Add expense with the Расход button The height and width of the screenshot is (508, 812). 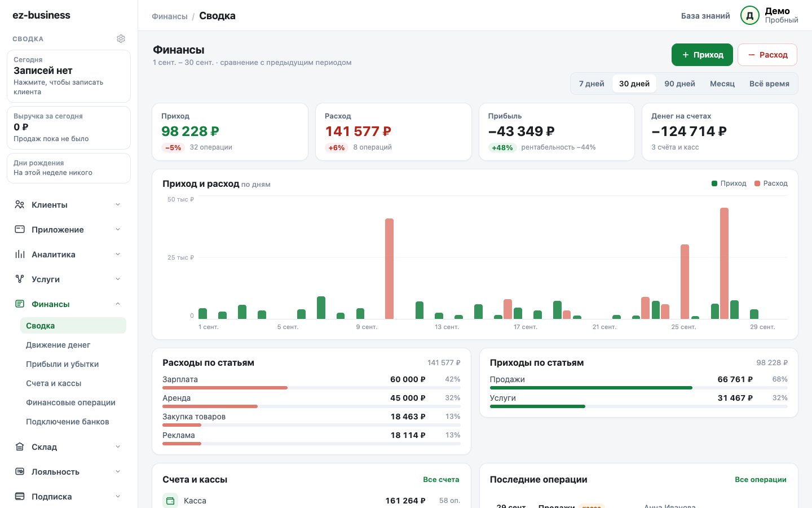pyautogui.click(x=767, y=55)
